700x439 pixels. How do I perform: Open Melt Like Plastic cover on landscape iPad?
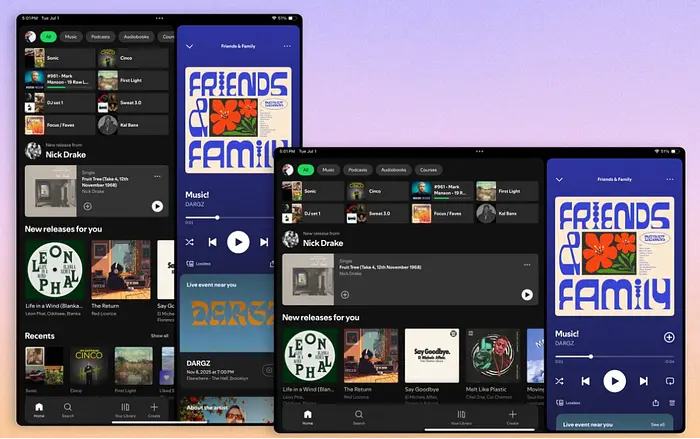pyautogui.click(x=493, y=355)
